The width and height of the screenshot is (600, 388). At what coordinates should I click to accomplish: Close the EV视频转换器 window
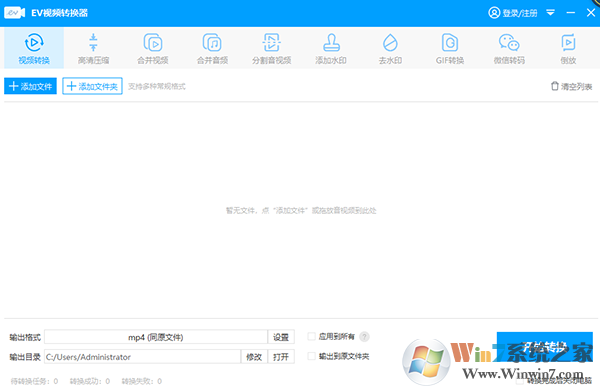591,13
